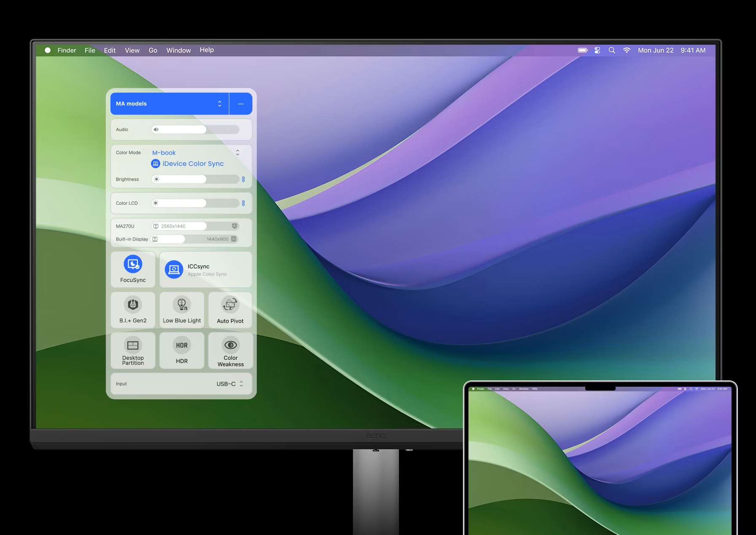Open the Help menu
This screenshot has width=756, height=535.
click(207, 50)
